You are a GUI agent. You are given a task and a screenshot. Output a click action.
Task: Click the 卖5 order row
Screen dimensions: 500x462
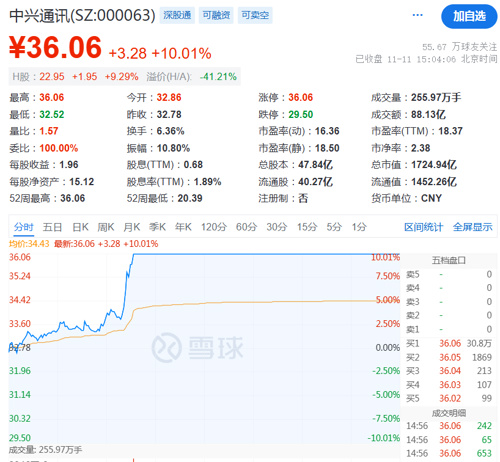click(x=449, y=274)
